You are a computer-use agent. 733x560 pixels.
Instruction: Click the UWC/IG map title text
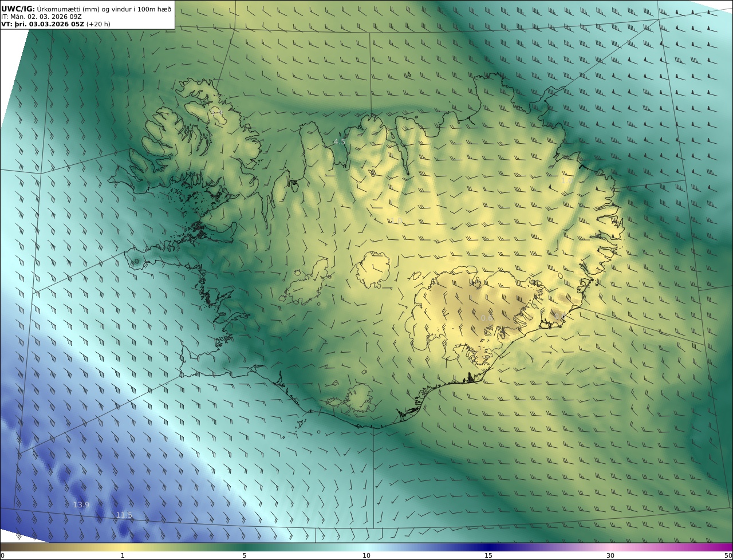[86, 9]
